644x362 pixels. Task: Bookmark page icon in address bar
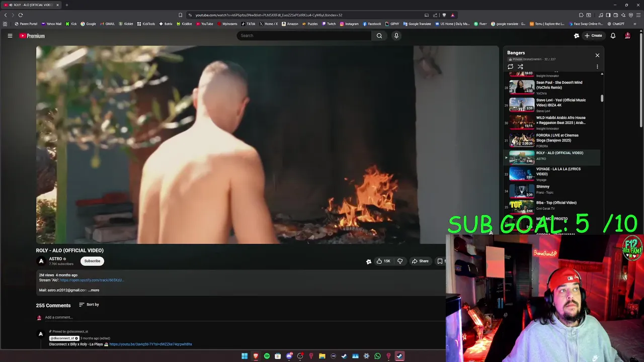pos(180,15)
